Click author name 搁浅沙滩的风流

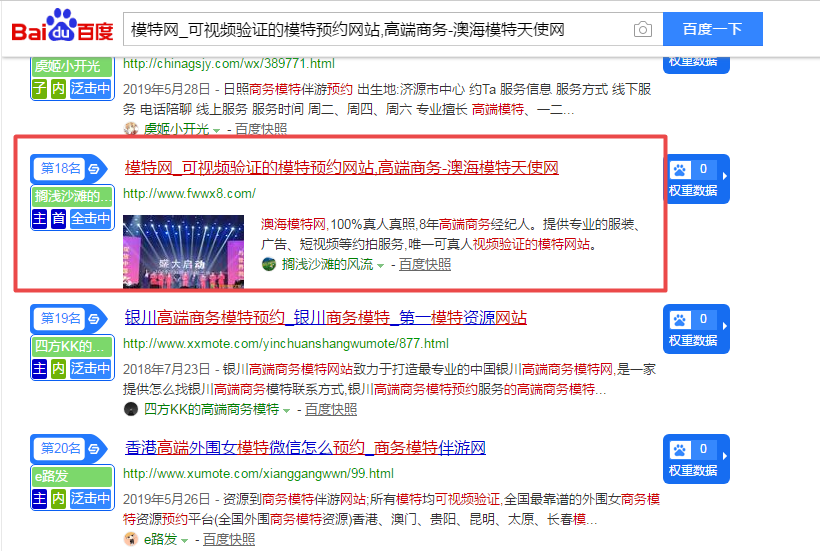[x=327, y=265]
